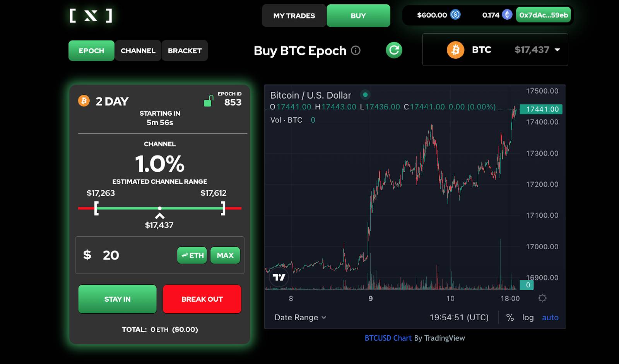Toggle the percent scale on chart
Image resolution: width=619 pixels, height=364 pixels.
point(510,318)
